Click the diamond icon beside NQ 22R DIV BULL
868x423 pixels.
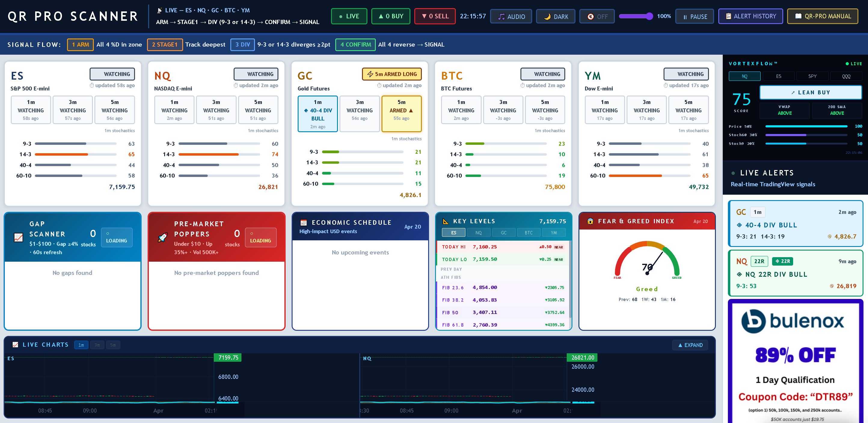point(740,274)
